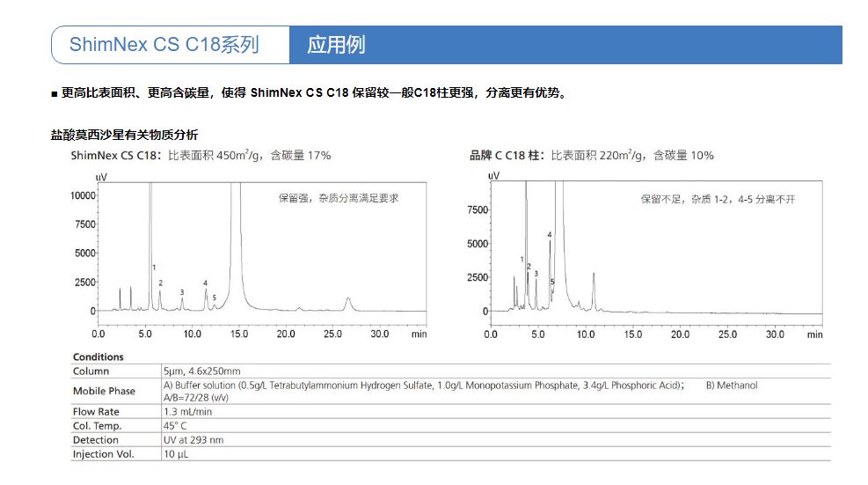868x485 pixels.
Task: Click the value '10 μL'
Action: 176,454
